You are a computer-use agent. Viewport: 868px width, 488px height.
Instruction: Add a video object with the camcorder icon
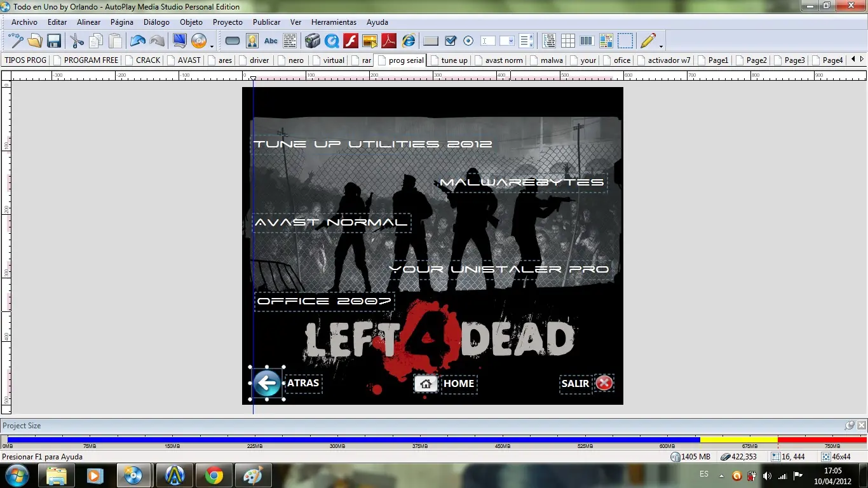click(x=312, y=41)
